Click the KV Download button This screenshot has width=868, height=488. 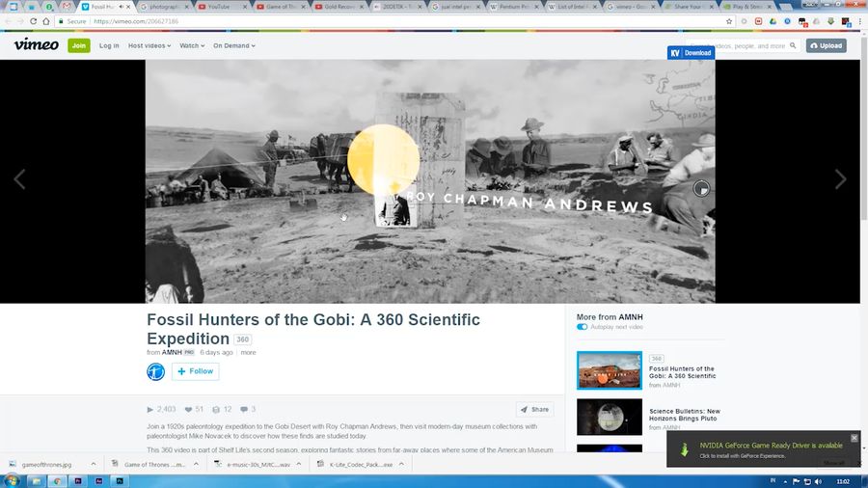click(x=691, y=53)
